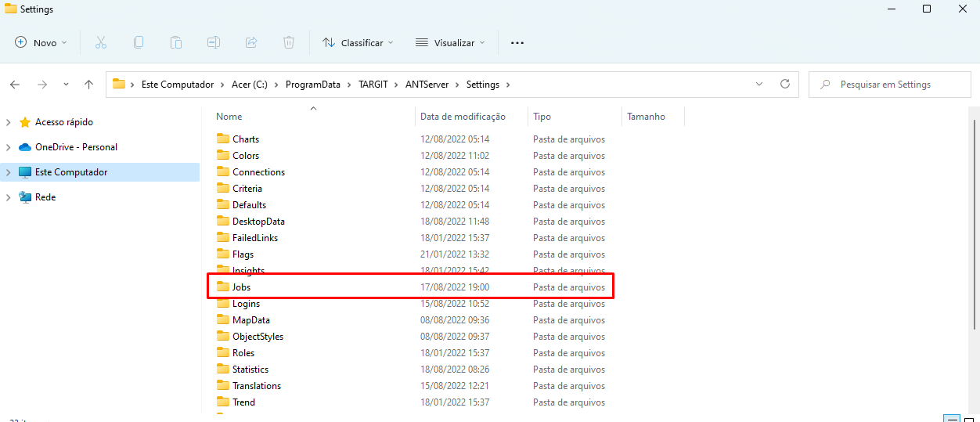Open the Classificar sort dropdown
980x422 pixels.
358,42
